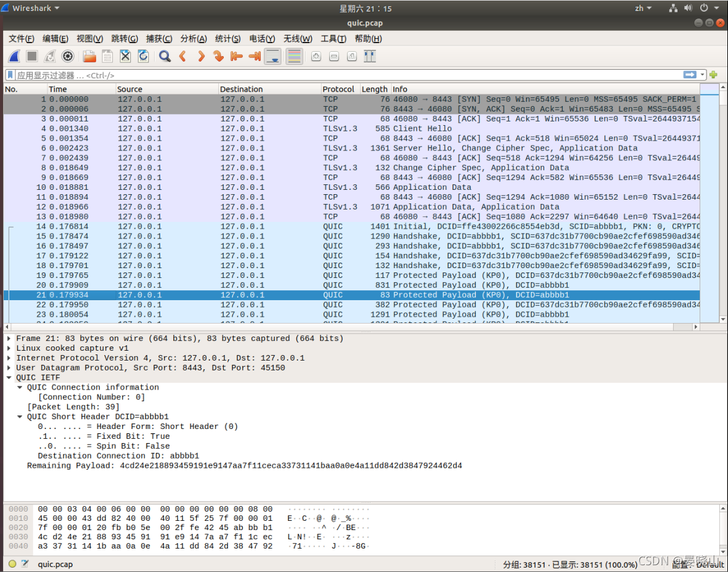728x572 pixels.
Task: Select packet 6 Server Hello row
Action: click(351, 148)
